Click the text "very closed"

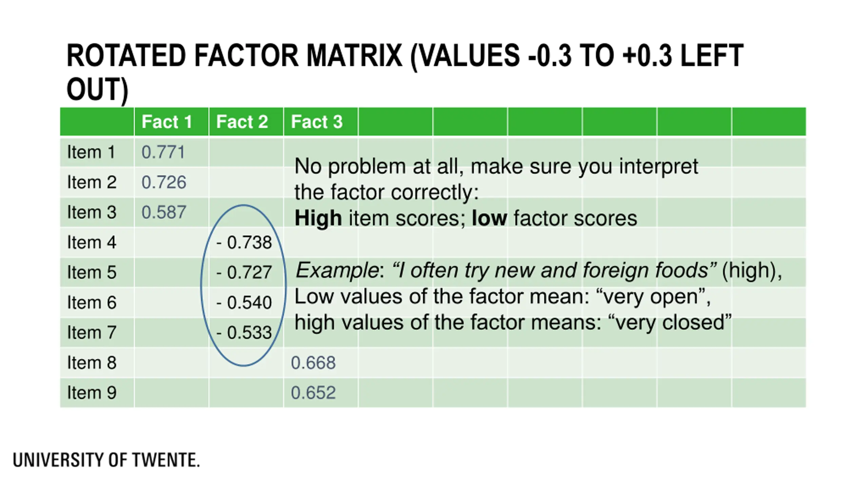coord(670,322)
